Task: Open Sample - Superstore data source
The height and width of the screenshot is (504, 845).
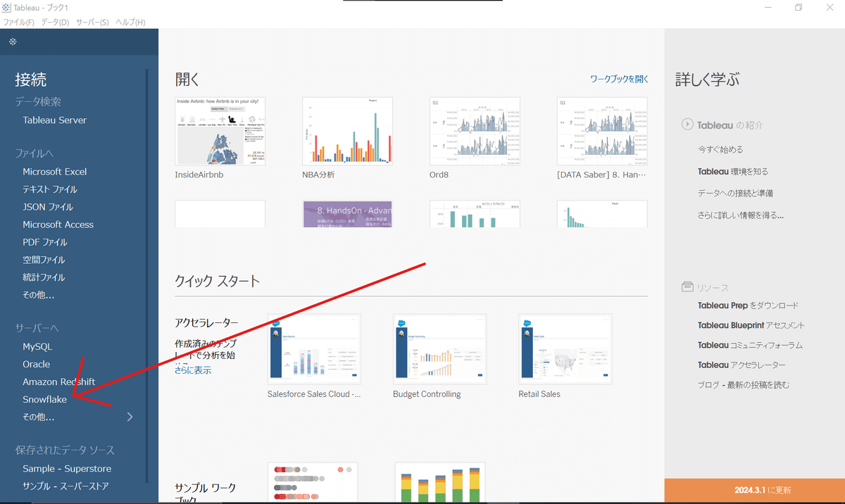Action: coord(67,469)
